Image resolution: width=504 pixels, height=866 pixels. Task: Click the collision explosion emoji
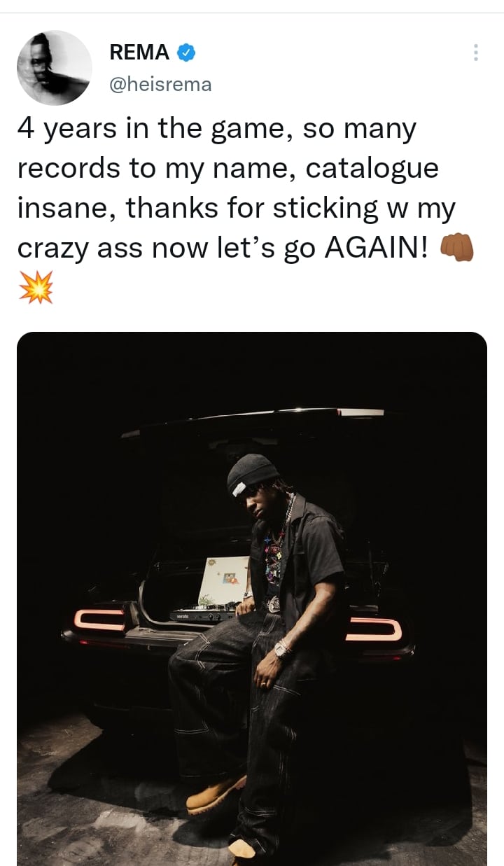(36, 287)
